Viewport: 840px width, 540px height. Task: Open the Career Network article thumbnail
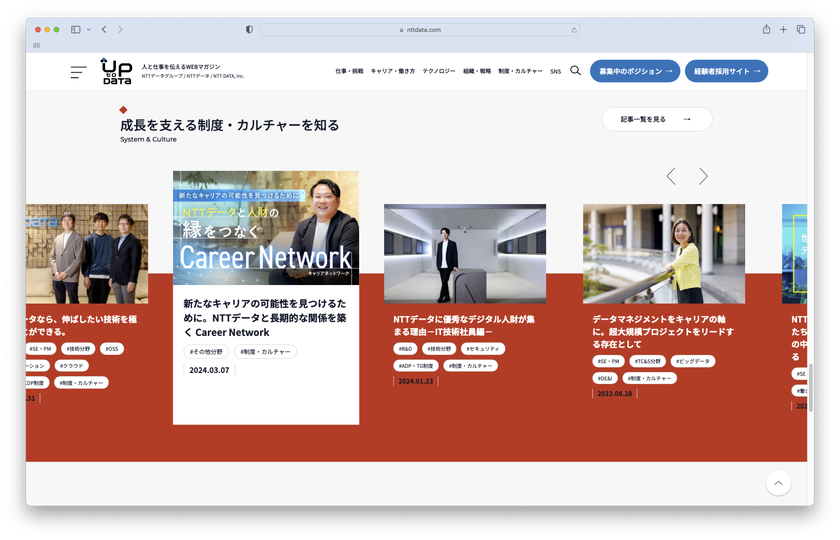[266, 228]
